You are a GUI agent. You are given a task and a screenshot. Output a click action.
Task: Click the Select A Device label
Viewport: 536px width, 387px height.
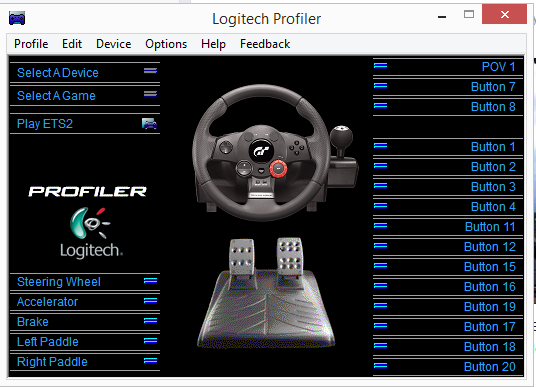tap(58, 72)
